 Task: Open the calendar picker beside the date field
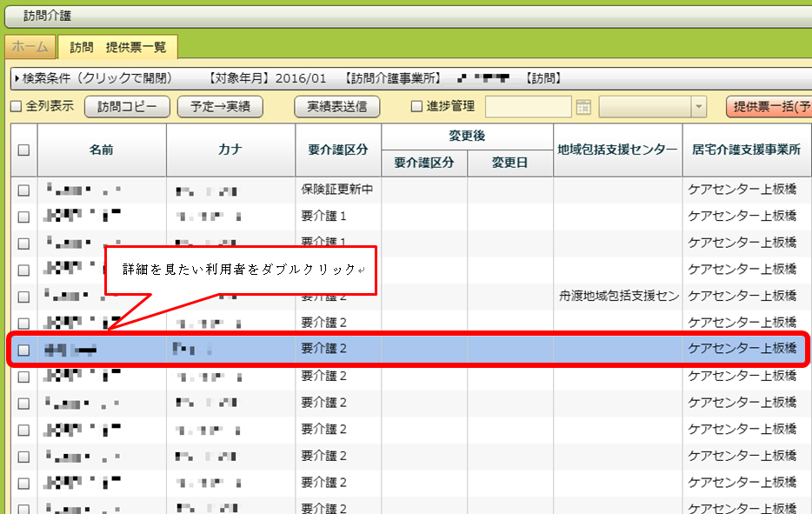click(x=583, y=107)
